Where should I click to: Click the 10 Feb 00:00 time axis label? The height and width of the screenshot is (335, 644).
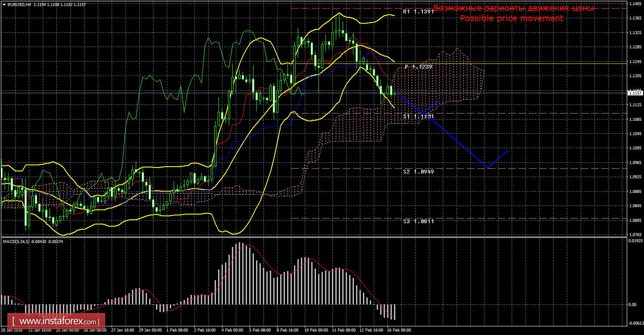point(315,330)
